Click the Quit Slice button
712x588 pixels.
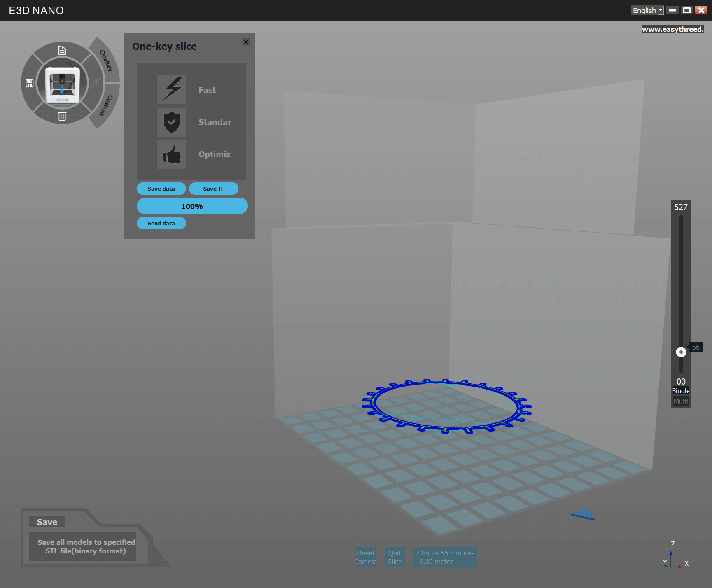[395, 557]
